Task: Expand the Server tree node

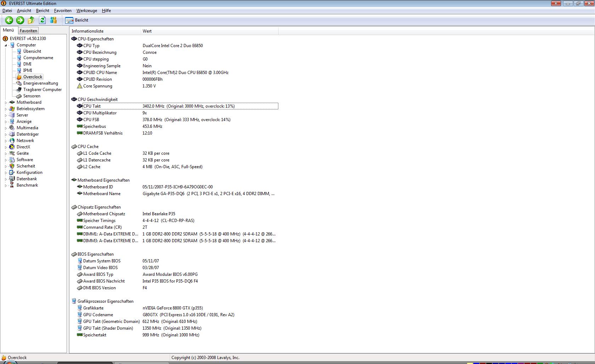Action: click(6, 115)
